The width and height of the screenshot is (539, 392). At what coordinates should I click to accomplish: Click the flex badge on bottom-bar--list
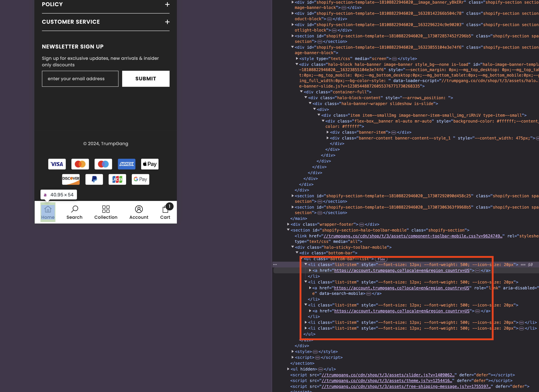[x=381, y=259]
